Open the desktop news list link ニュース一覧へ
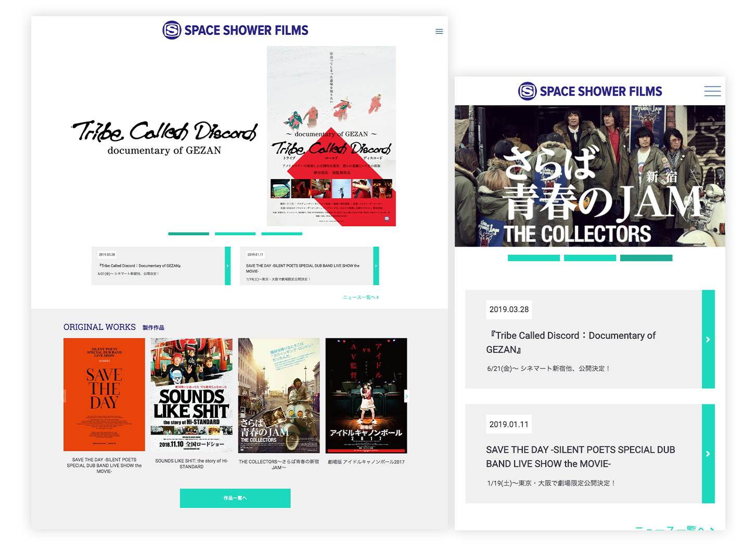756x547 pixels. [x=361, y=297]
